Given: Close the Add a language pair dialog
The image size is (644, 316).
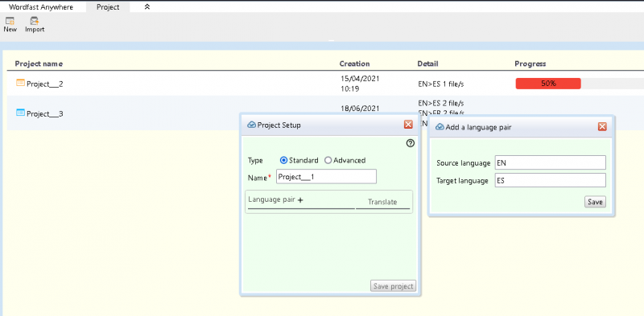Looking at the screenshot, I should 602,127.
